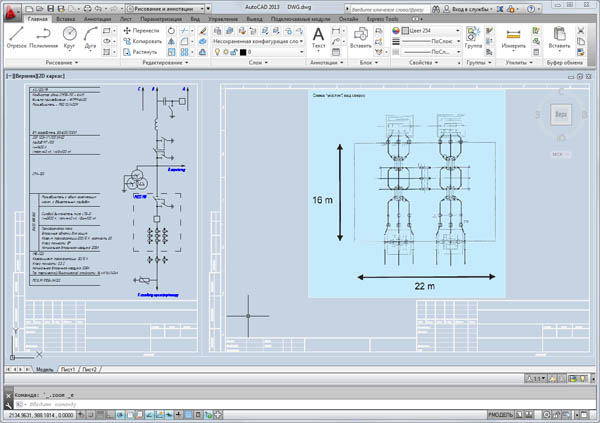Image resolution: width=600 pixels, height=423 pixels.
Task: Open the Лист1 layout tab
Action: pos(68,369)
